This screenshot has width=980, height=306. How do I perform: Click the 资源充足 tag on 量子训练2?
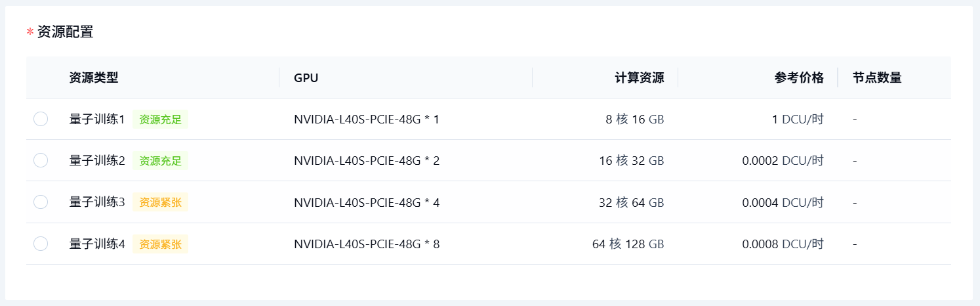pos(160,161)
